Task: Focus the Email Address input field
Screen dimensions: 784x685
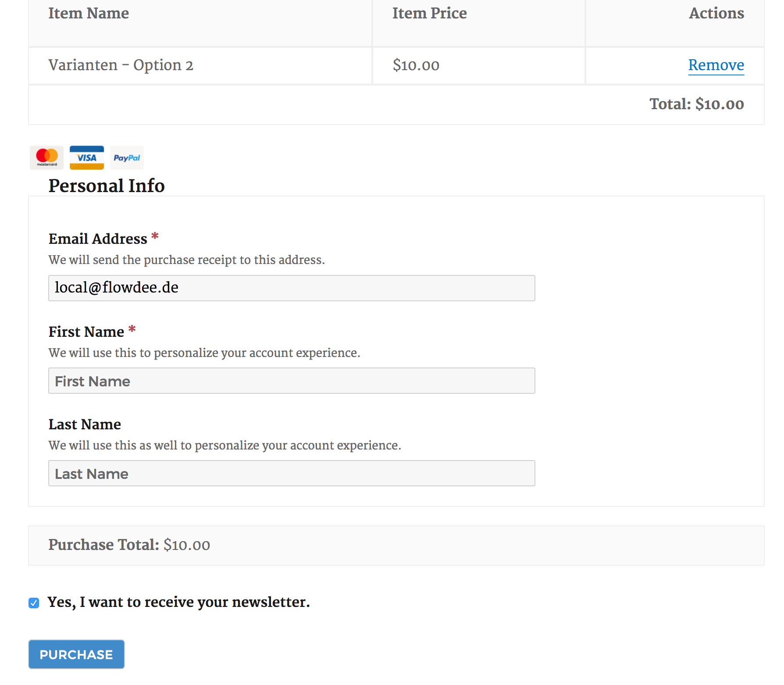Action: tap(292, 288)
